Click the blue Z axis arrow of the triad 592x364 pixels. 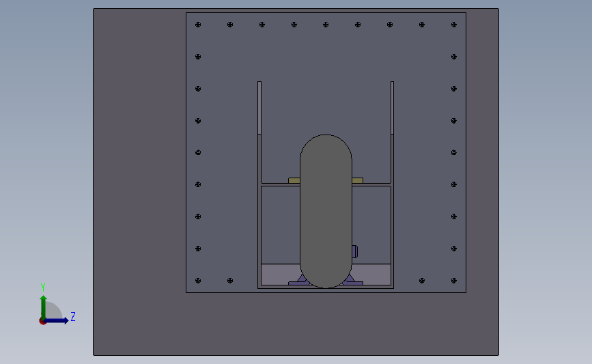(x=57, y=321)
